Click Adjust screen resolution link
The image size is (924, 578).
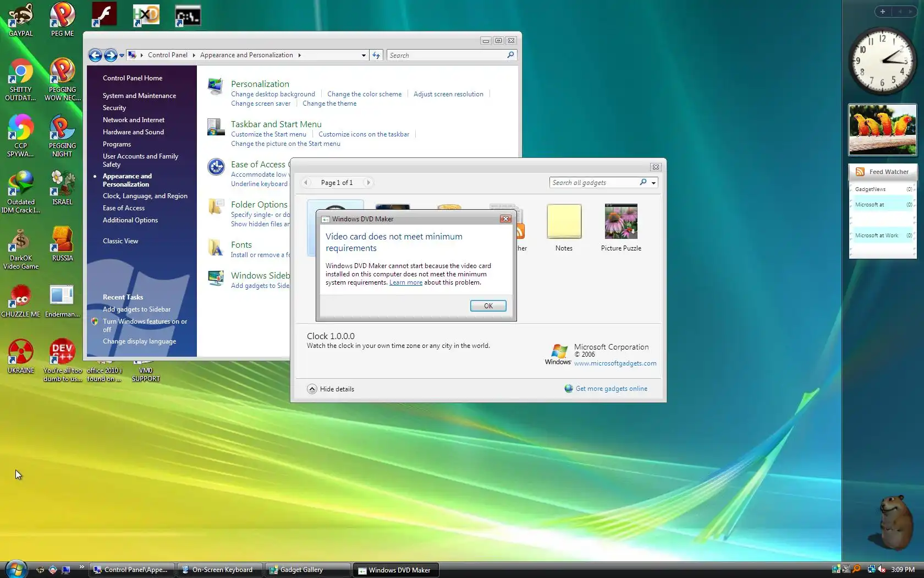(448, 94)
